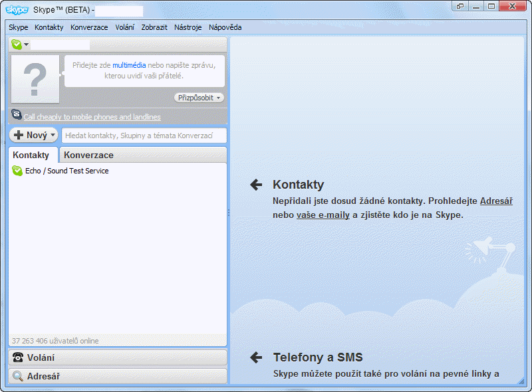Open the 'Kontakty' menu in menu bar
The width and height of the screenshot is (532, 392).
coord(49,27)
